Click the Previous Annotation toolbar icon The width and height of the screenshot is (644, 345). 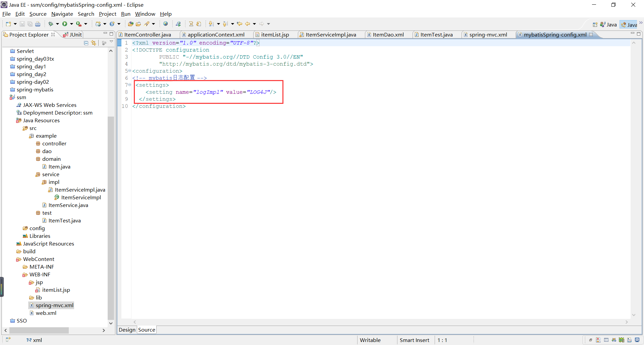pos(225,24)
